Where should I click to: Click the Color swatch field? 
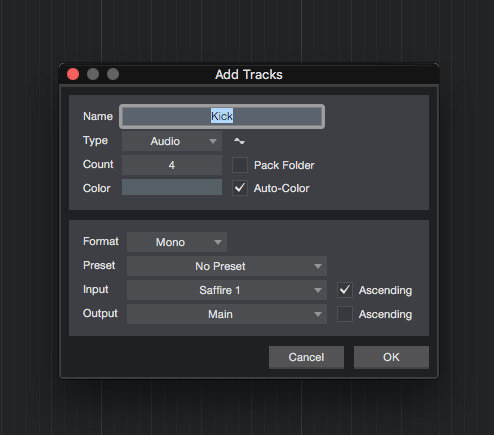point(172,187)
